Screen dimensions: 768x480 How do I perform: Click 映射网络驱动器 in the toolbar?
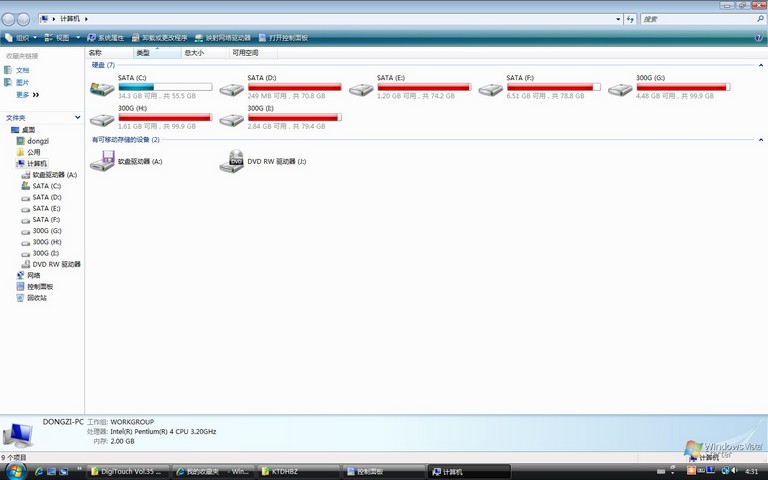pos(223,38)
